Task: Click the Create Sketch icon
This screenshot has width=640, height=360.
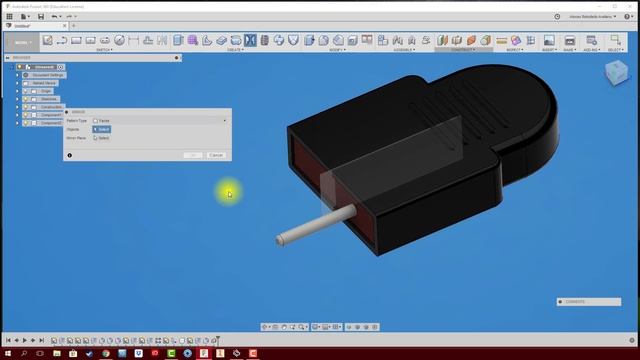Action: click(x=48, y=40)
